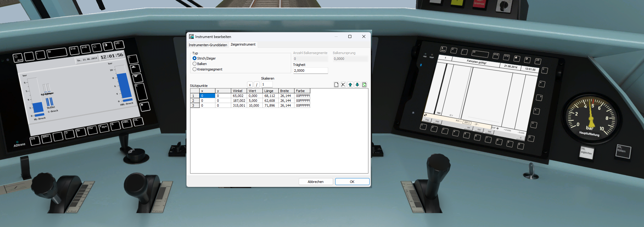Select row header 2 in the Stützpunkte table
Viewport: 644px width, 227px height.
[x=195, y=101]
